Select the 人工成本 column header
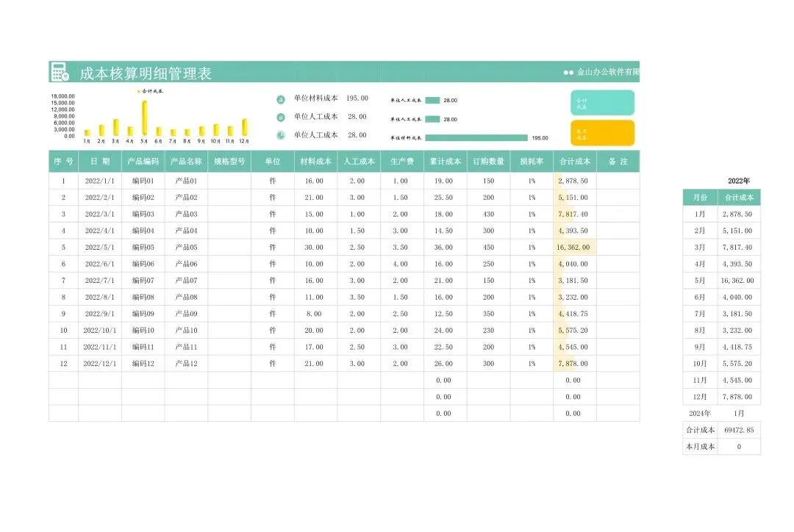 tap(359, 162)
